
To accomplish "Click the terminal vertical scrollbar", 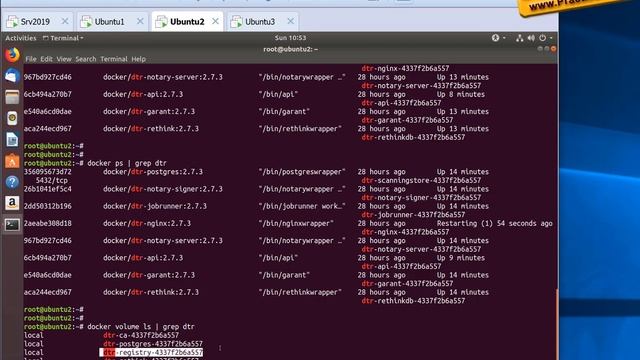I will click(556, 324).
